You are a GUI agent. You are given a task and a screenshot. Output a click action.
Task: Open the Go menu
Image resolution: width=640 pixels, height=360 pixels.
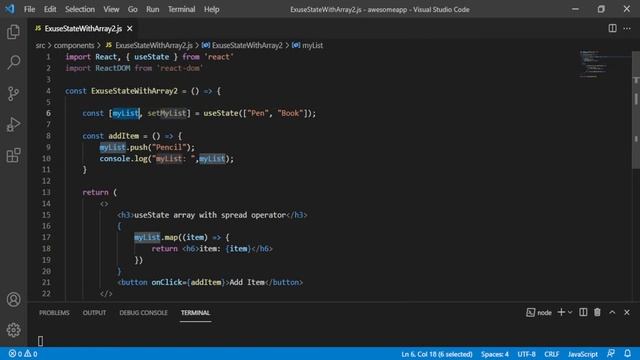(133, 9)
